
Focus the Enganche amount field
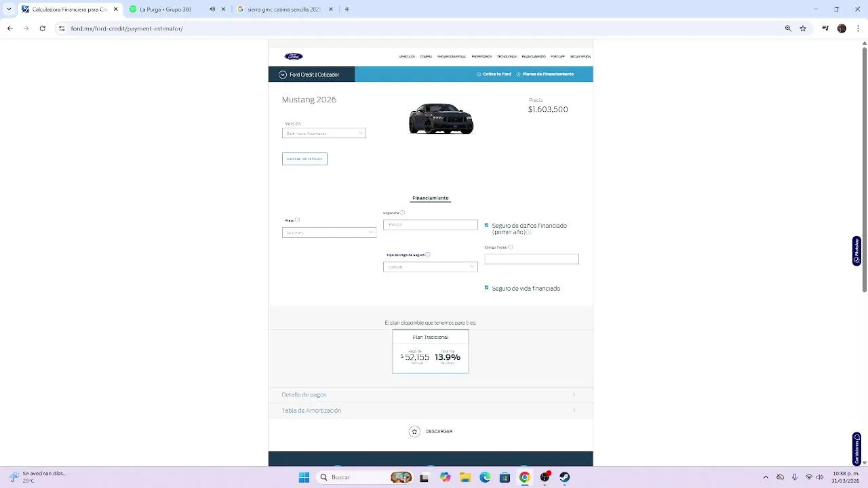[x=430, y=224]
